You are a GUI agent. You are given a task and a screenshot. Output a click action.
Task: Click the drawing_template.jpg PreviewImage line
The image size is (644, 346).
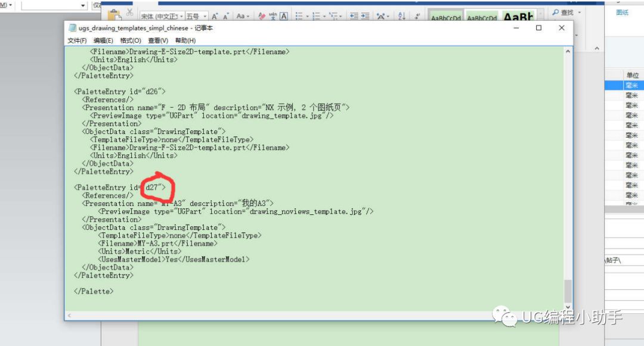(212, 116)
